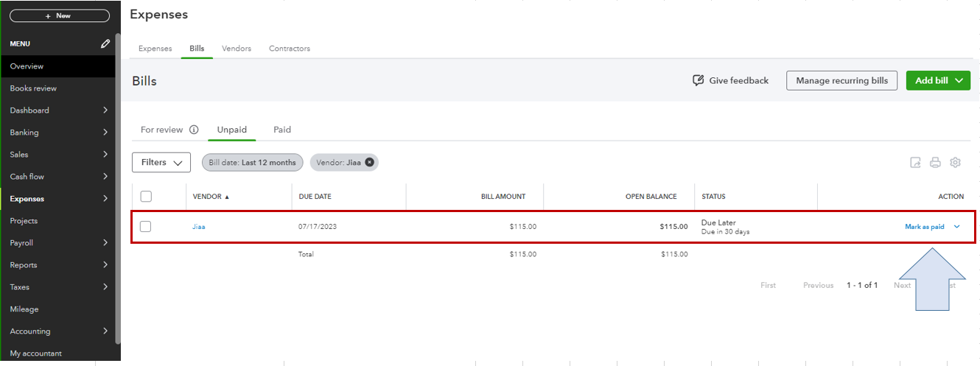980x366 pixels.
Task: Click the print icon above the bills table
Action: click(x=935, y=163)
